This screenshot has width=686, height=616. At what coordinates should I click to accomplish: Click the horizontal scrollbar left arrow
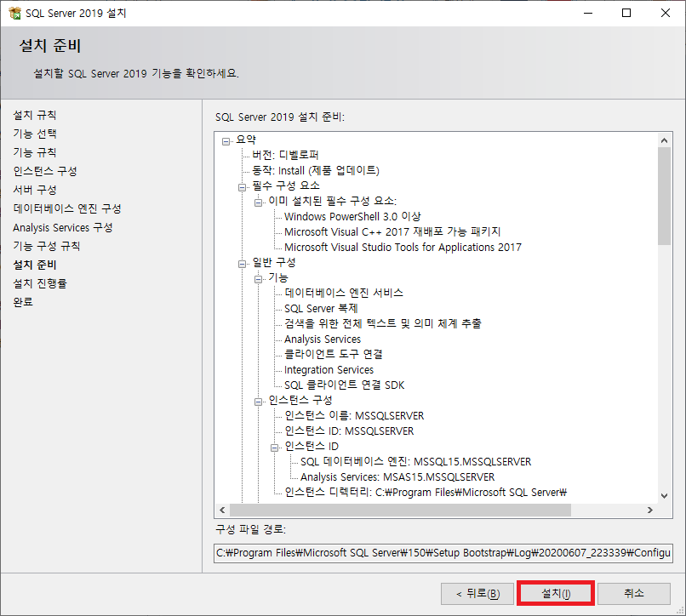click(x=222, y=510)
